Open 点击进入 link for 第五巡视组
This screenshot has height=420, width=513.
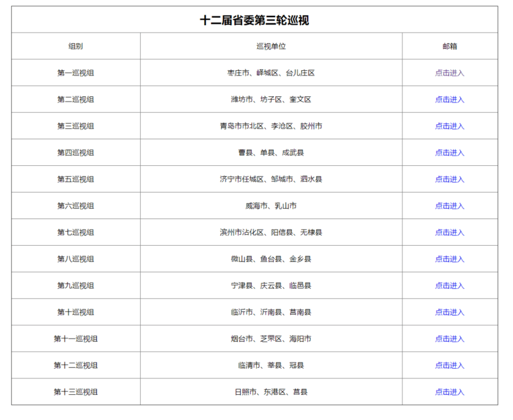[450, 180]
